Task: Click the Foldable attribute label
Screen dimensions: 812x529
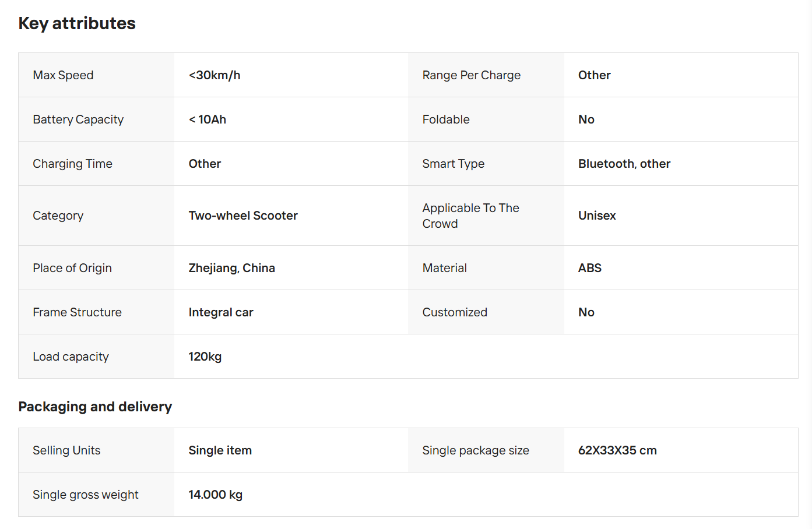Action: tap(446, 119)
